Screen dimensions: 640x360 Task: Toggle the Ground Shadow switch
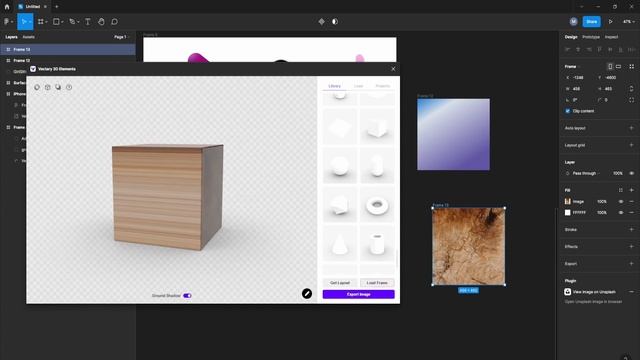tap(187, 296)
